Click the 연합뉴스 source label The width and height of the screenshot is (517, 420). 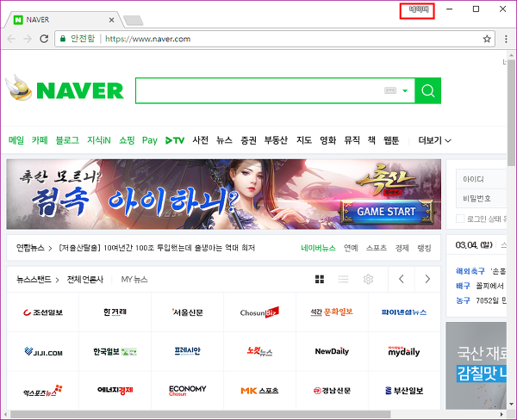pyautogui.click(x=30, y=248)
